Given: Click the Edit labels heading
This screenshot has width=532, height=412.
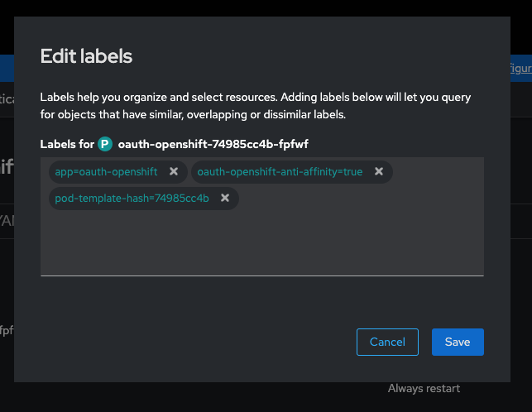Looking at the screenshot, I should click(86, 56).
